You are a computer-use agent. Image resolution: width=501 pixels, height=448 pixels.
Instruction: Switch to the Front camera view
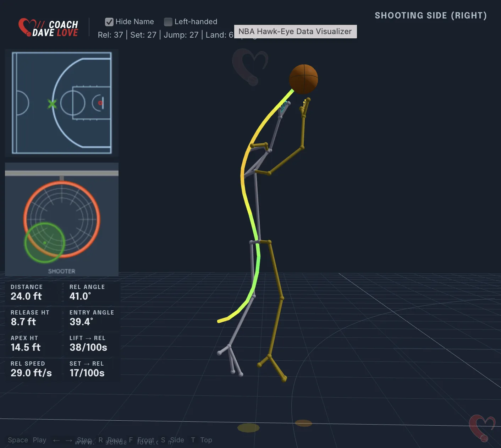pos(146,440)
